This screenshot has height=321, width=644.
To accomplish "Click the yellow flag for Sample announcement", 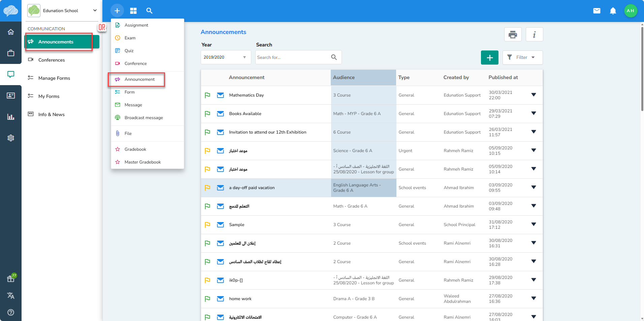I will coord(207,225).
